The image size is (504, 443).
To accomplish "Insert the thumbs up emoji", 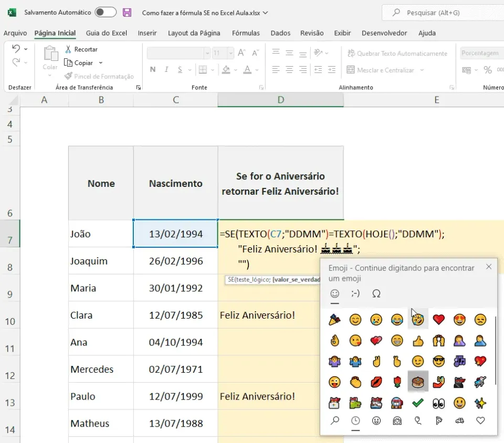I will (418, 341).
